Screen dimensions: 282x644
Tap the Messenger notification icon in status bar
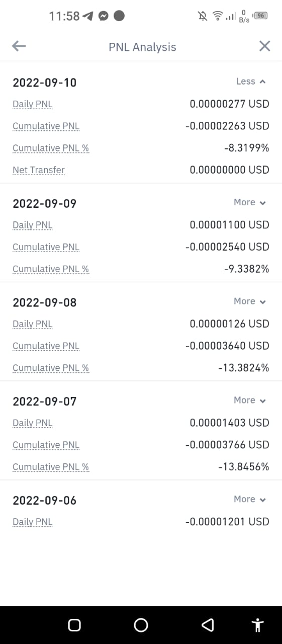click(104, 16)
